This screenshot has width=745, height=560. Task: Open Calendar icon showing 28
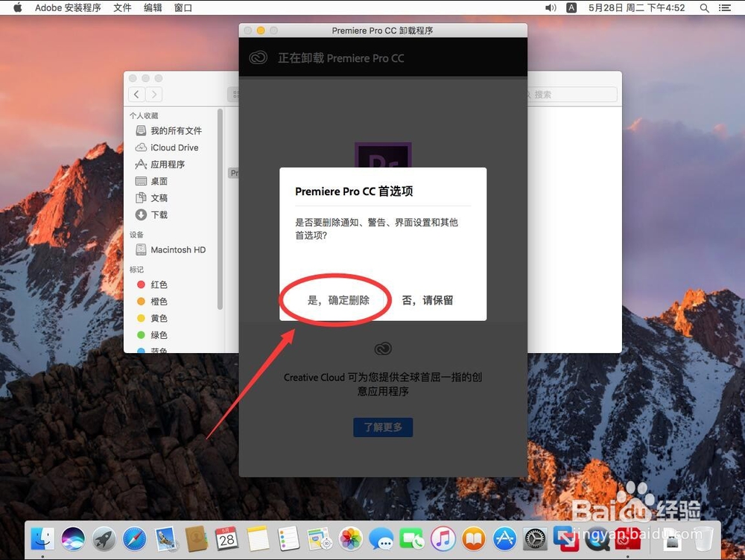coord(227,538)
